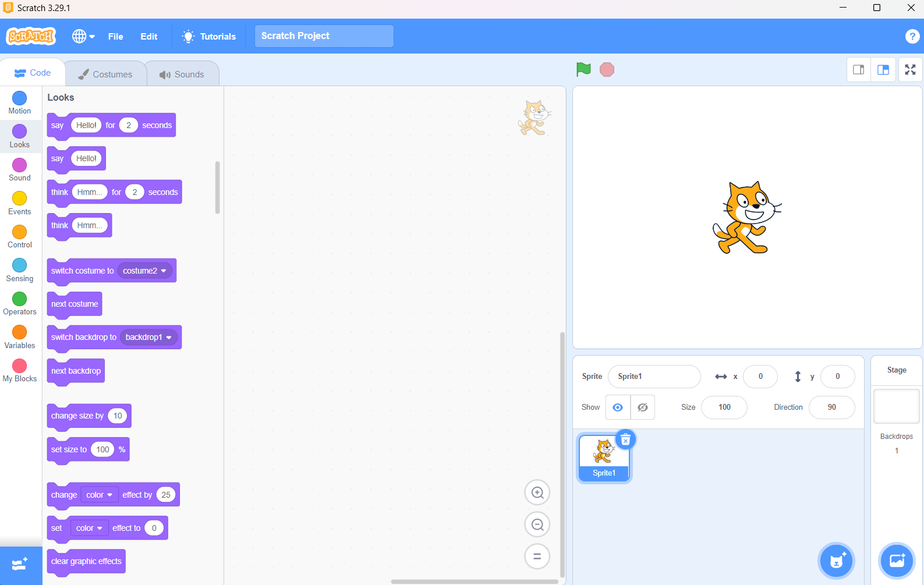924x585 pixels.
Task: Open the Add Extension button
Action: tap(20, 565)
